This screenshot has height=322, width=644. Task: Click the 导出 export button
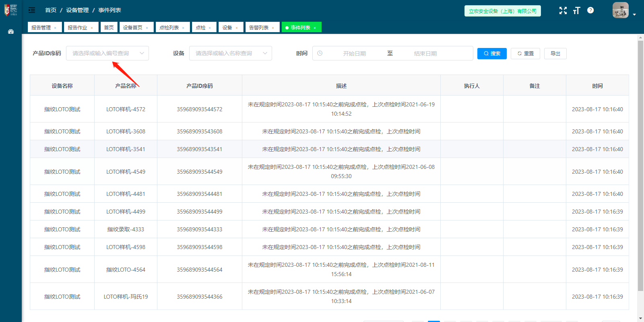click(x=555, y=54)
